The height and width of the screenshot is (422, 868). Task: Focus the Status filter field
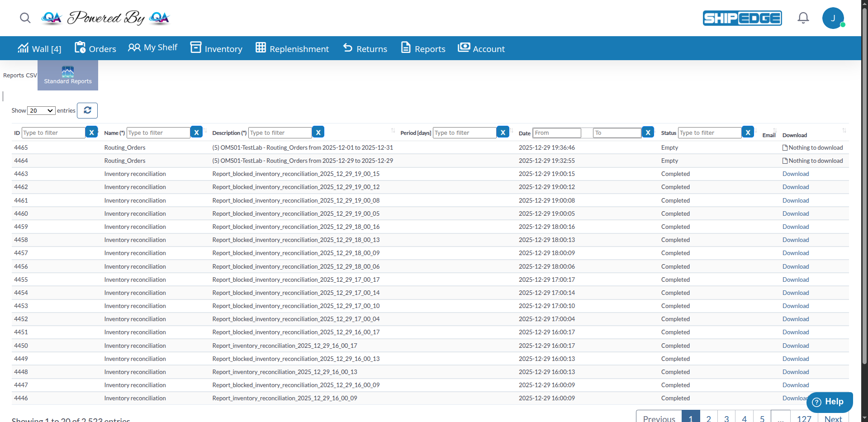[x=710, y=133]
